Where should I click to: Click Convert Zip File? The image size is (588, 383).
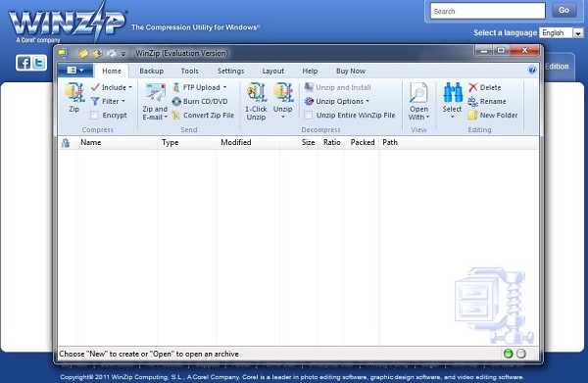[203, 115]
